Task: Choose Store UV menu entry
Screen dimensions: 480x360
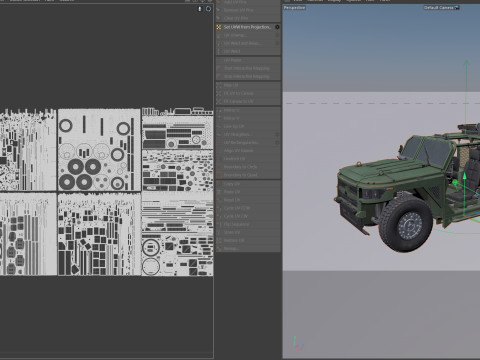Action: click(x=248, y=232)
